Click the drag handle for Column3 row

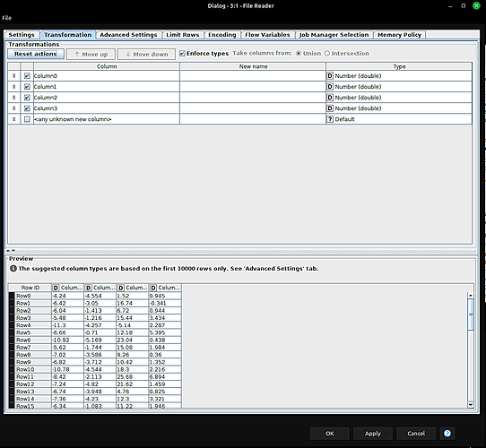click(x=14, y=108)
